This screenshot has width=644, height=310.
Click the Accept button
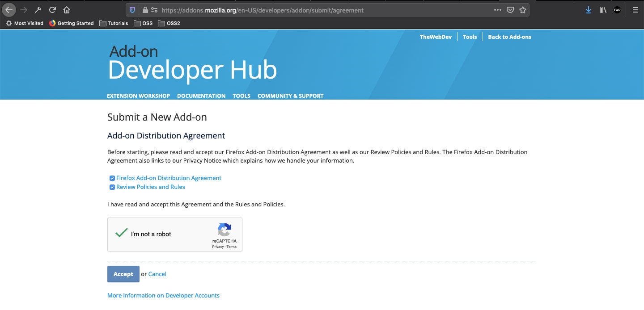pos(123,274)
